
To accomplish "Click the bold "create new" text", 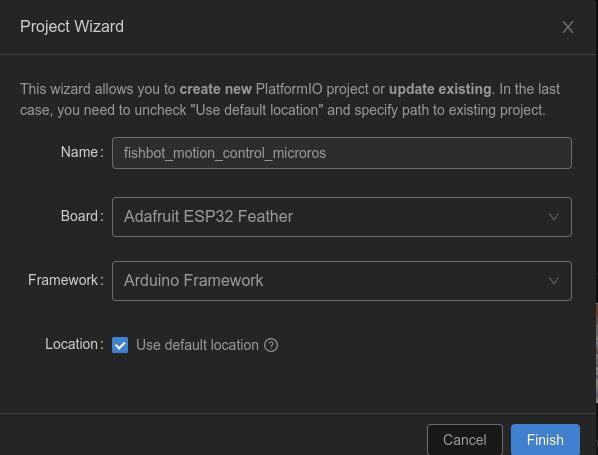I will tap(215, 89).
